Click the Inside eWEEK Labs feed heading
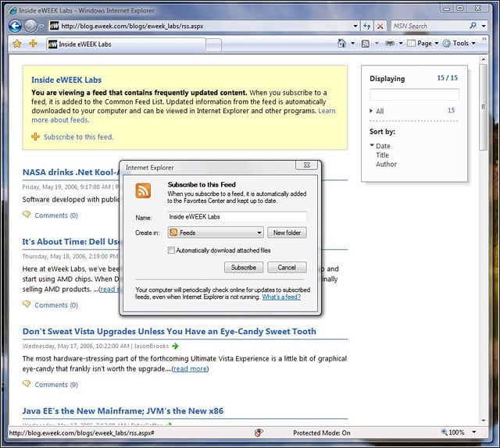Image resolution: width=500 pixels, height=448 pixels. click(66, 80)
